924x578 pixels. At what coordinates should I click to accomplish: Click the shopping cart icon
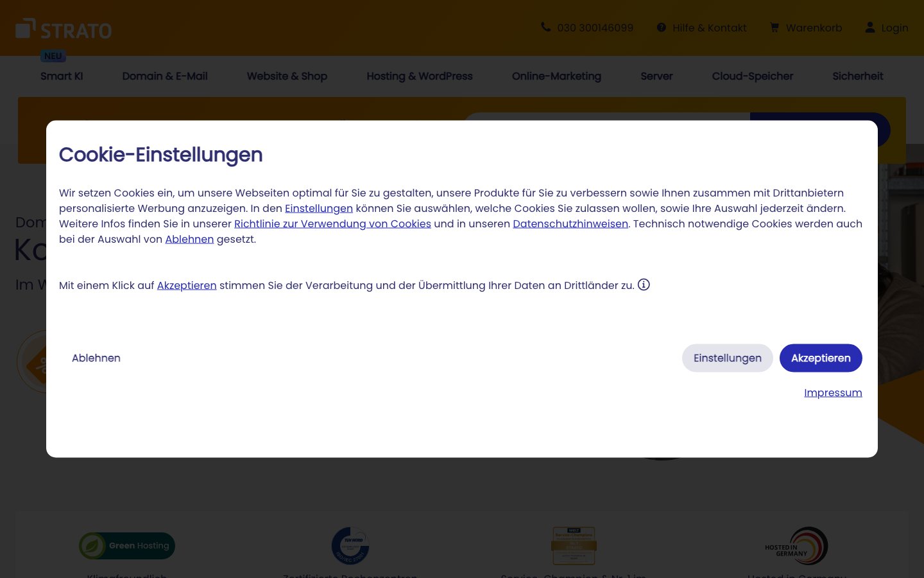pyautogui.click(x=774, y=28)
